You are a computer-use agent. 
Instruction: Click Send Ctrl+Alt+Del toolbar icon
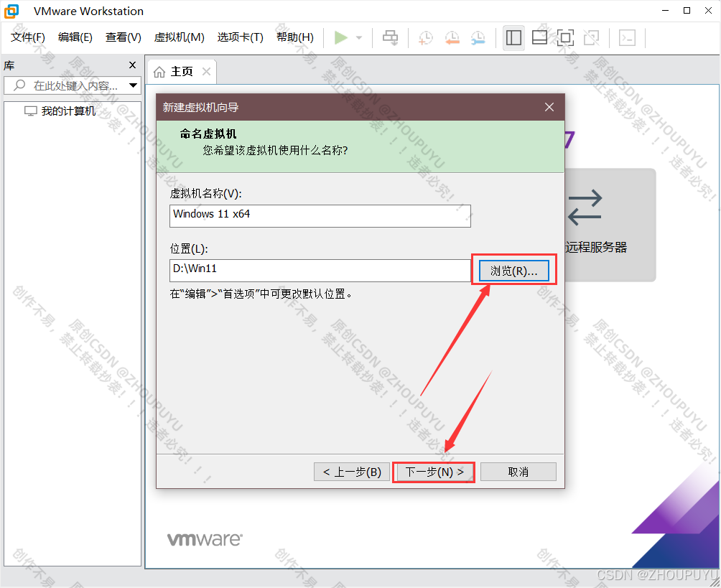391,38
